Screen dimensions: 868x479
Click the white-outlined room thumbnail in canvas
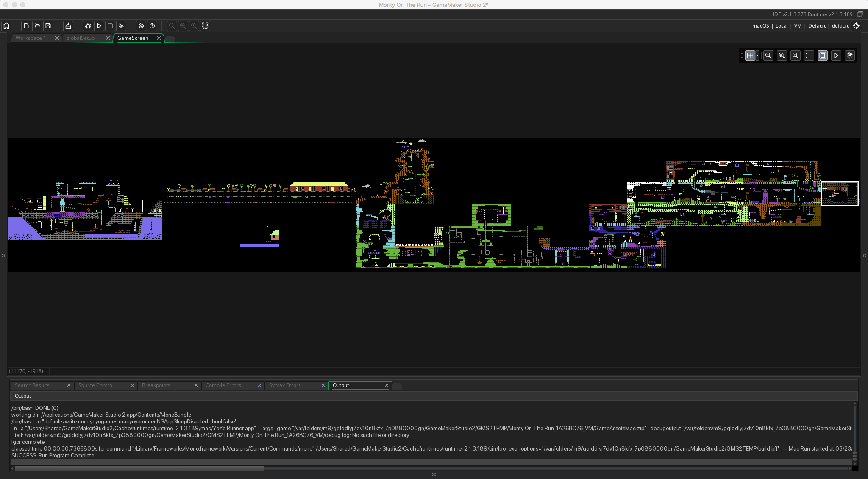(x=840, y=194)
